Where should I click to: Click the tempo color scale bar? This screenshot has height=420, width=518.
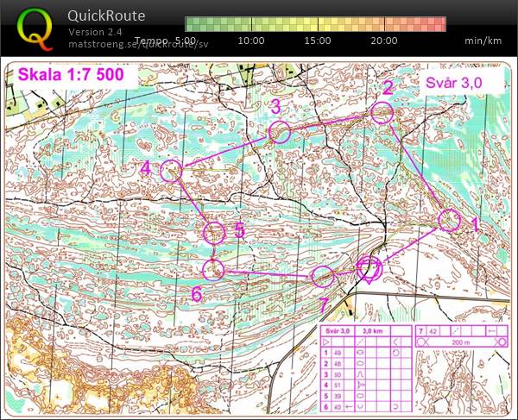tap(315, 24)
